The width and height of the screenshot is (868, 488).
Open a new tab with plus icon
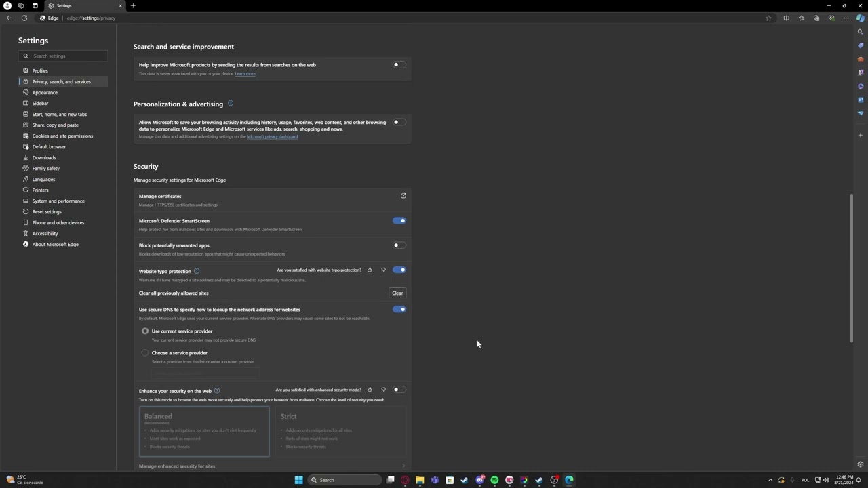pyautogui.click(x=133, y=5)
